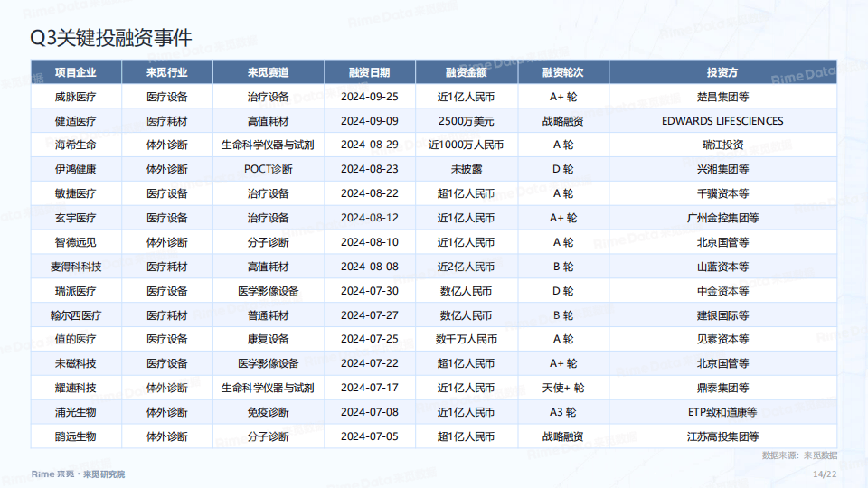
Task: Click the 海希生命 company cell
Action: (x=76, y=145)
